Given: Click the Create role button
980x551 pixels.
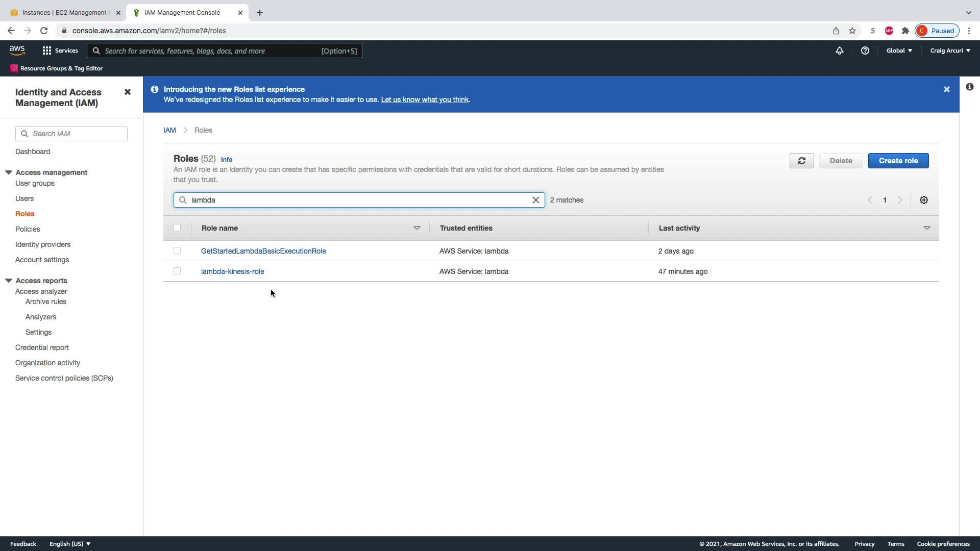Looking at the screenshot, I should click(898, 161).
